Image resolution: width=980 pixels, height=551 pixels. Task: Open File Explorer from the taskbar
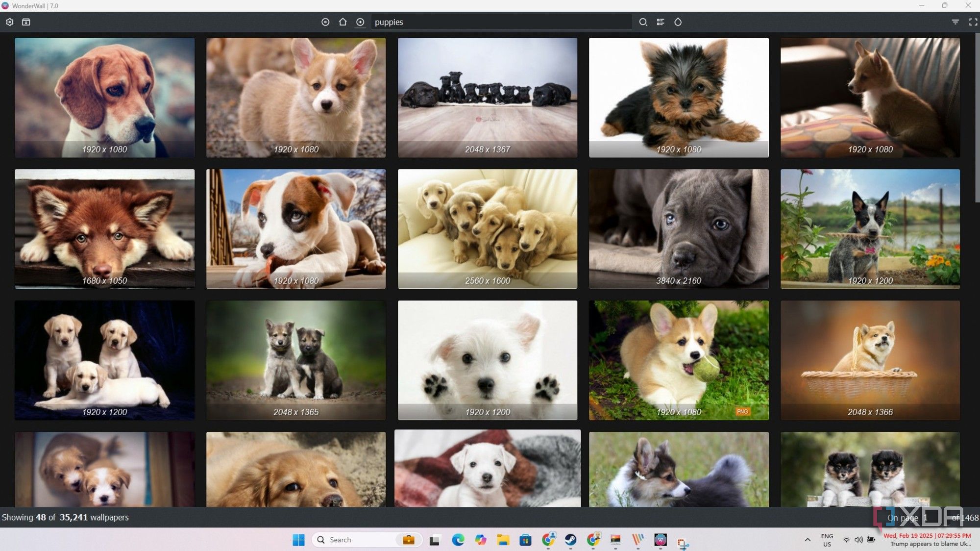click(503, 540)
